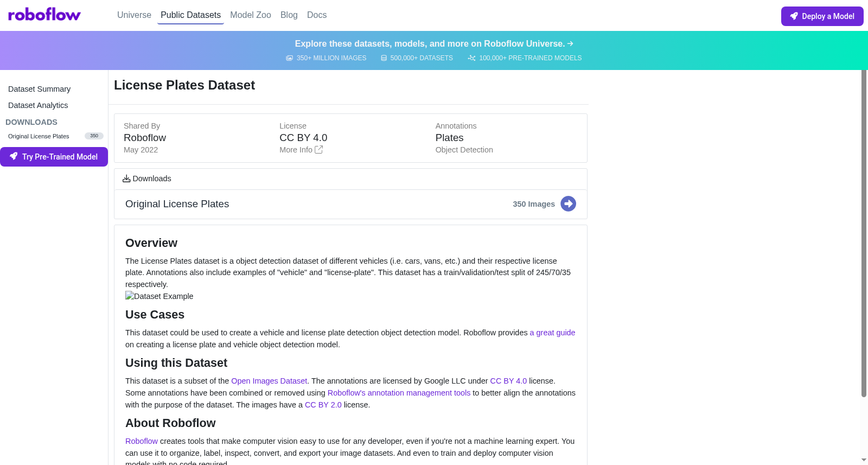Click the blue arrow icon beside 350 Images
This screenshot has height=465, width=868.
[568, 203]
